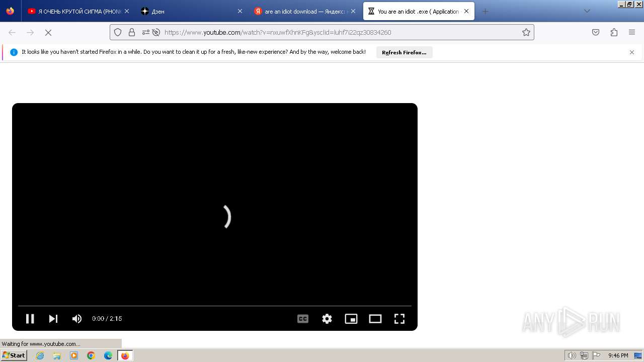The image size is (644, 362).
Task: Launch Internet Explorer from taskbar
Action: [40, 355]
